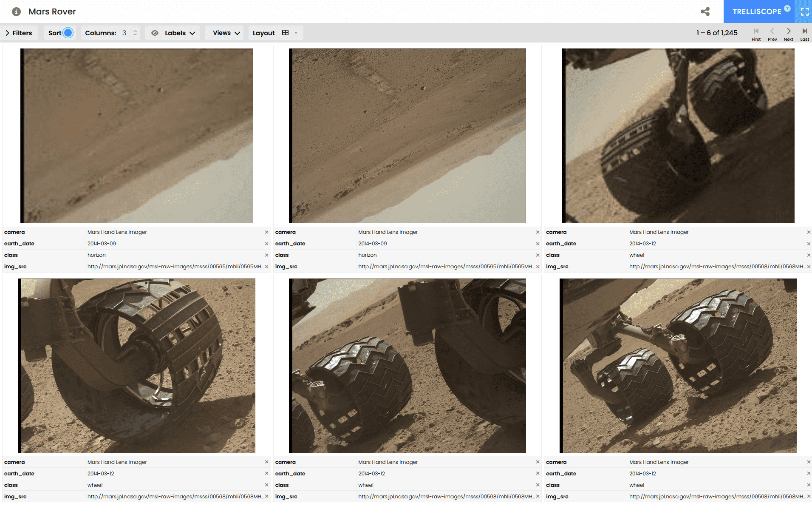Enter fullscreen mode

pos(804,11)
